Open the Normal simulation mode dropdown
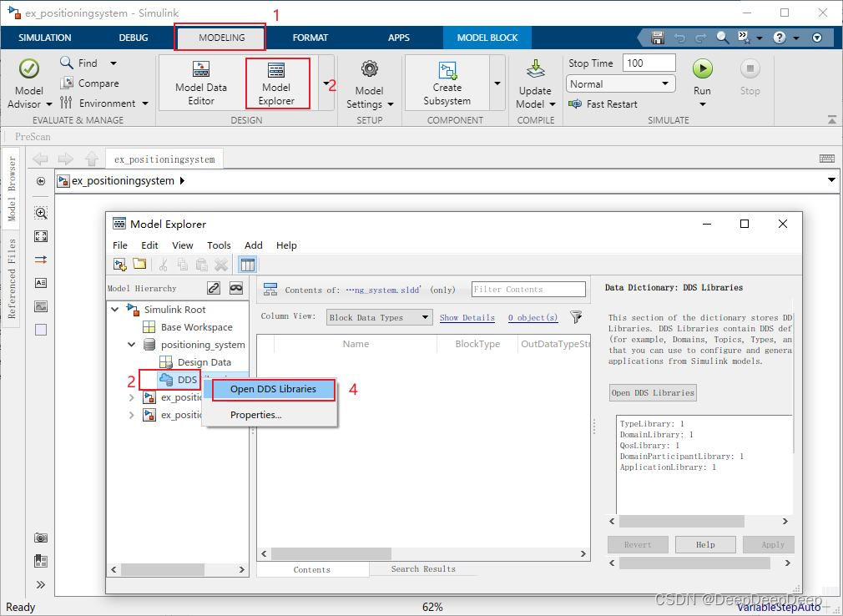Screen dimensions: 843x616 [x=620, y=83]
